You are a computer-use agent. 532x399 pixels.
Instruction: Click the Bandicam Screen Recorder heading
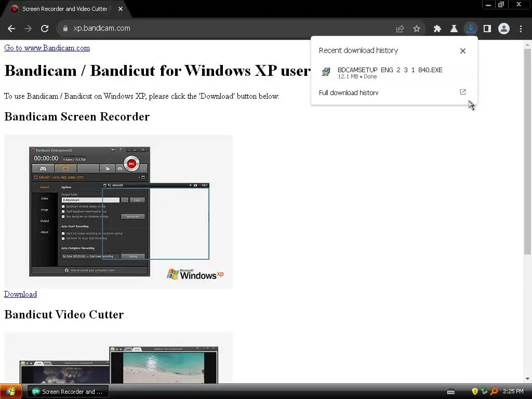pyautogui.click(x=77, y=117)
